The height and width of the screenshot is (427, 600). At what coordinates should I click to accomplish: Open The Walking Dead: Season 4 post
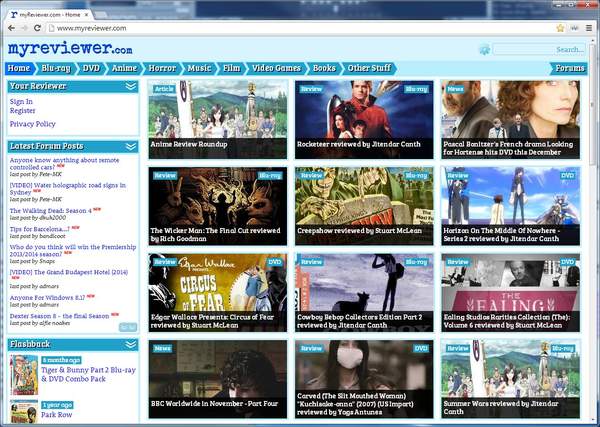click(x=51, y=211)
